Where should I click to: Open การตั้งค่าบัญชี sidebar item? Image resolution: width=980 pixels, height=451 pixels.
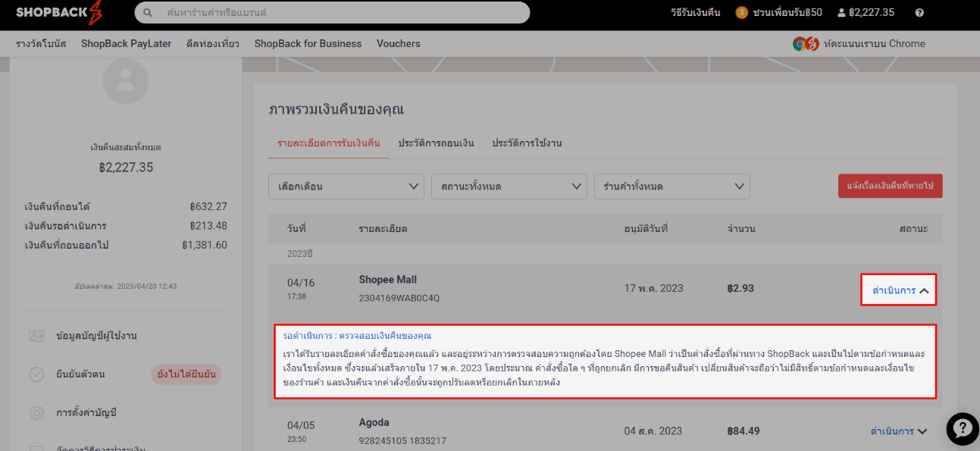(86, 413)
